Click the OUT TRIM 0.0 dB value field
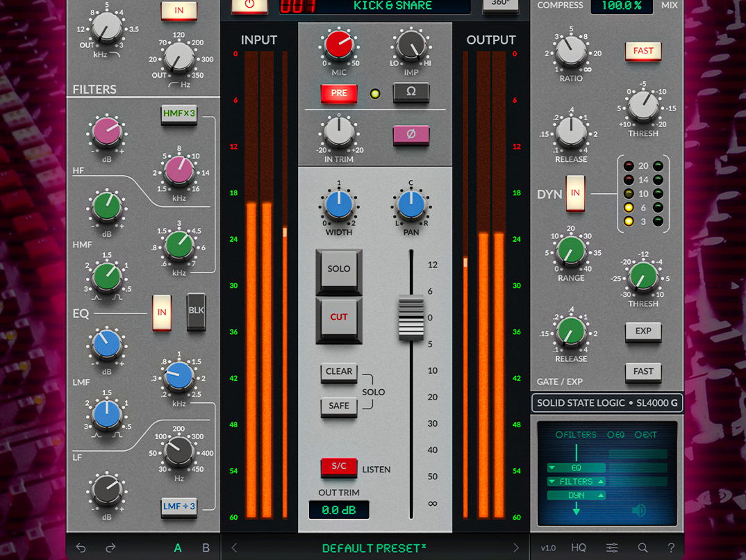 [x=339, y=510]
